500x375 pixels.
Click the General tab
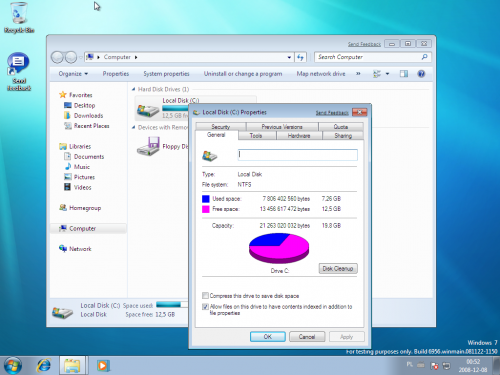pyautogui.click(x=216, y=135)
